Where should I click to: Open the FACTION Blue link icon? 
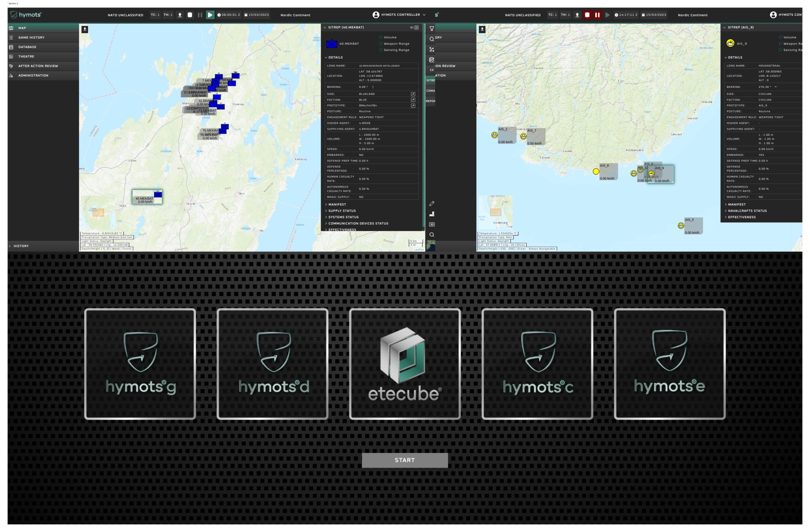pyautogui.click(x=413, y=100)
